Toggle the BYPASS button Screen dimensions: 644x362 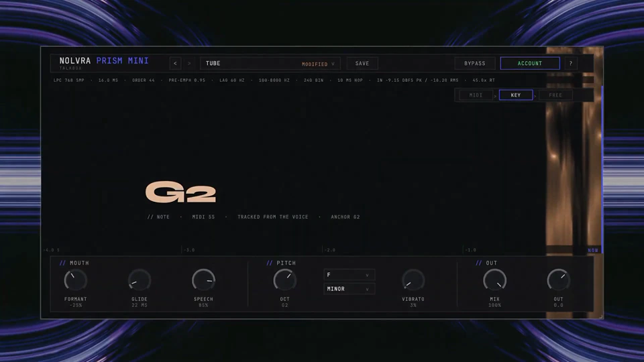point(475,63)
